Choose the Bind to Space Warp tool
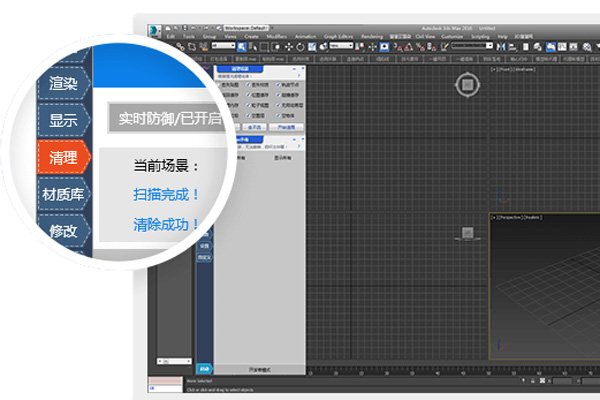The image size is (600, 400). pos(203,46)
